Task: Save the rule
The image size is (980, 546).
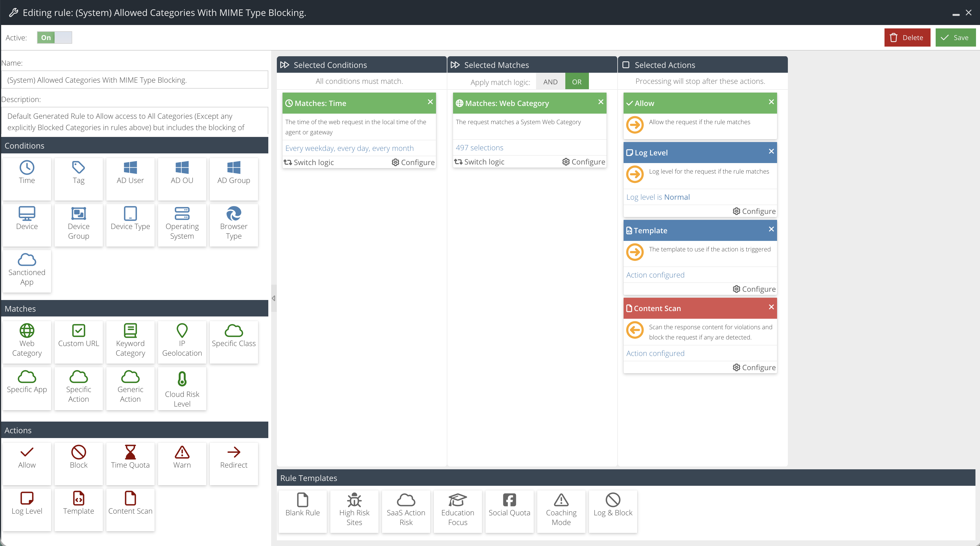Action: tap(955, 38)
